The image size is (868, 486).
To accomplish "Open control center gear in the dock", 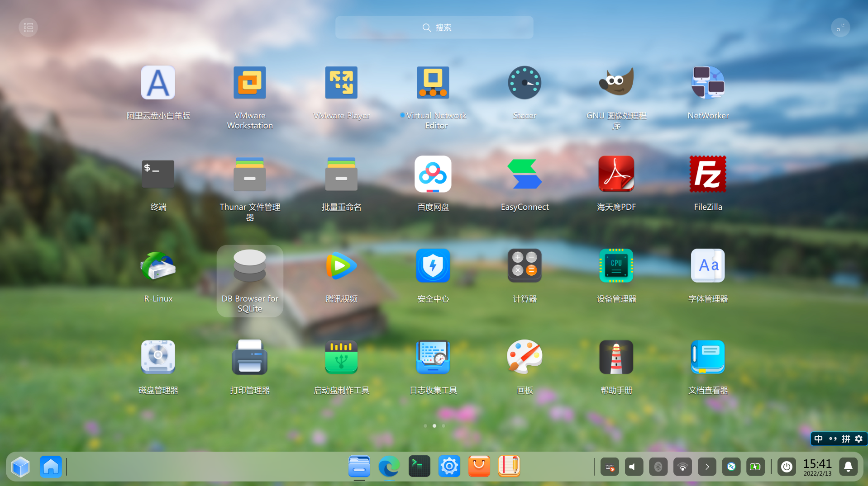I will coord(449,467).
